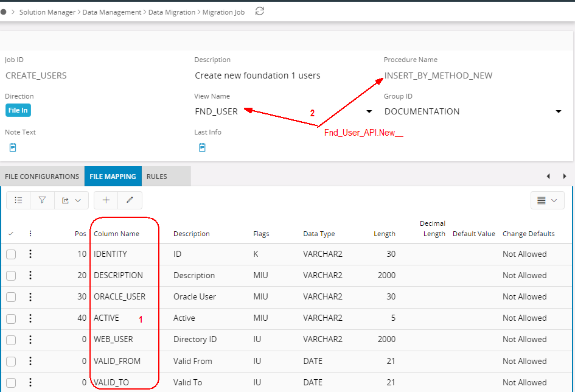Open row menu for the IDENTITY column
The height and width of the screenshot is (392, 575).
click(x=30, y=254)
